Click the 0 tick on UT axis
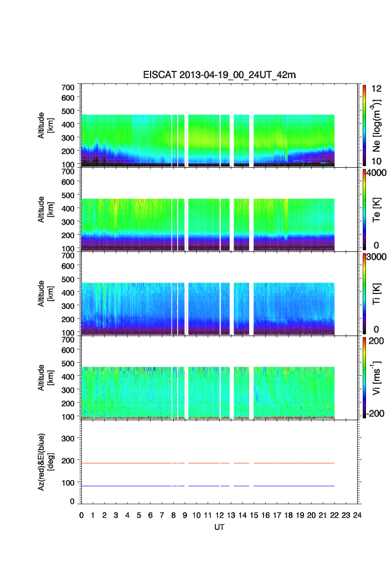The height and width of the screenshot is (588, 392). [x=81, y=515]
